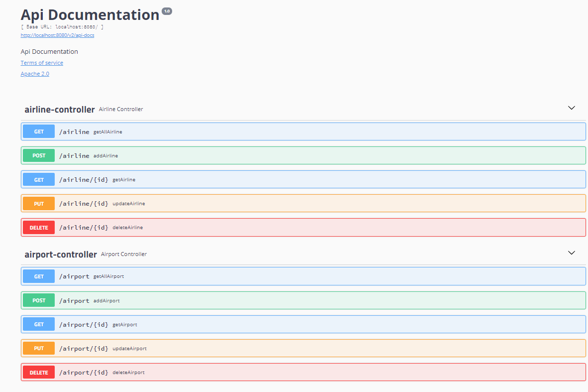588x392 pixels.
Task: Expand the updateAirport operation summary
Action: [303, 349]
